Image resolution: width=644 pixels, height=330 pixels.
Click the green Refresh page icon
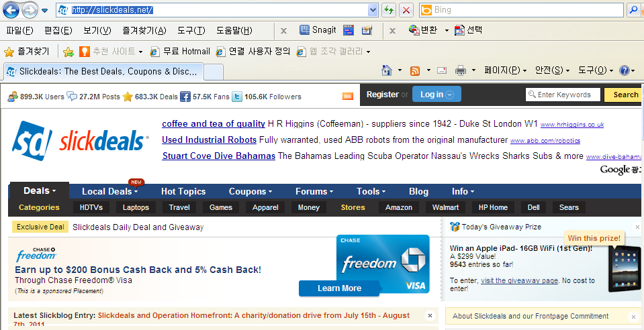389,10
